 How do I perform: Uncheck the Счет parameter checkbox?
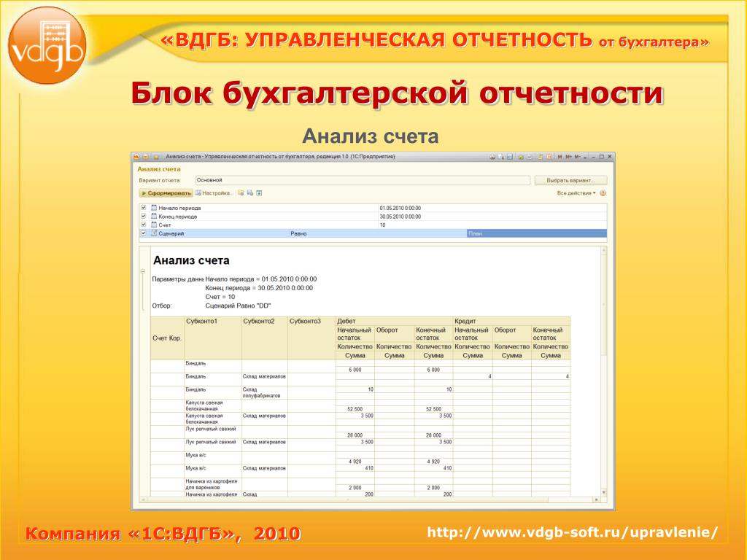[144, 225]
